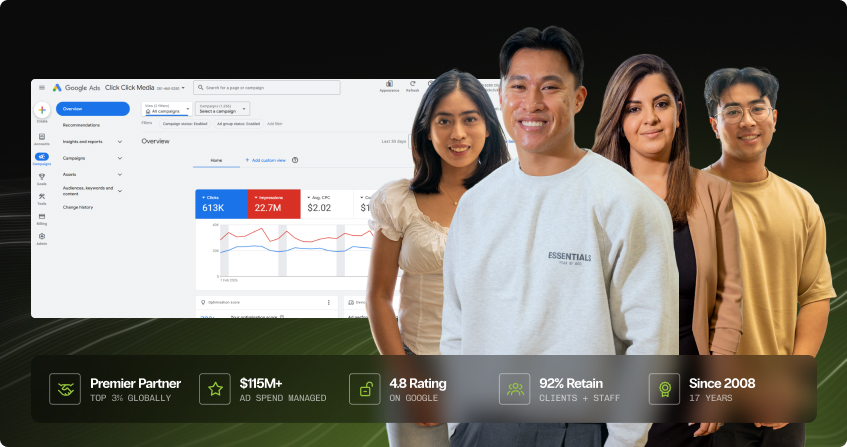
Task: Click the search magnifier icon
Action: click(200, 87)
